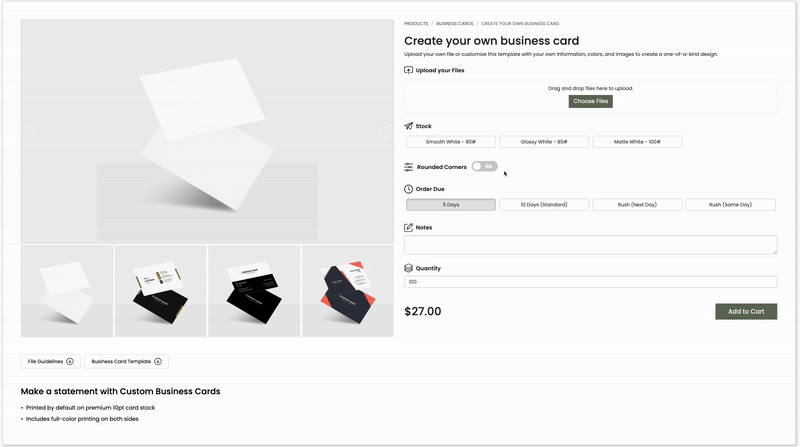Click the Notes edit icon

[408, 228]
